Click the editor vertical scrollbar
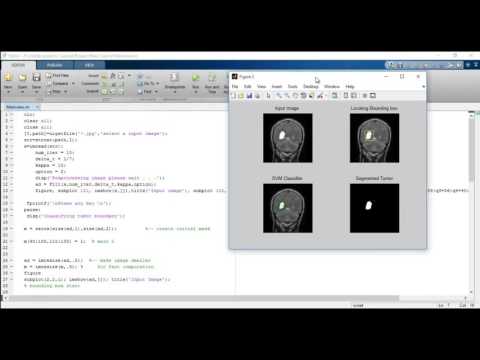480x360 pixels. click(x=471, y=203)
